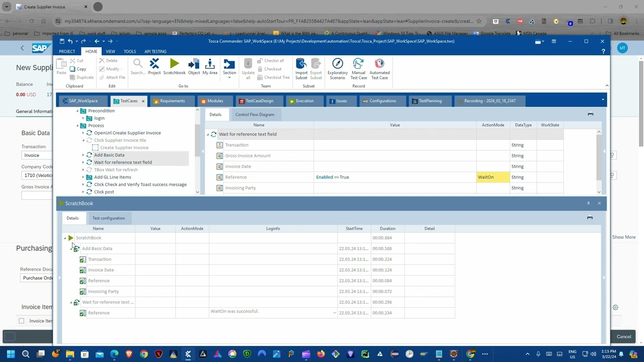Switch to the TOOLS ribbon tab
Viewport: 644px width, 362px height.
click(x=130, y=51)
